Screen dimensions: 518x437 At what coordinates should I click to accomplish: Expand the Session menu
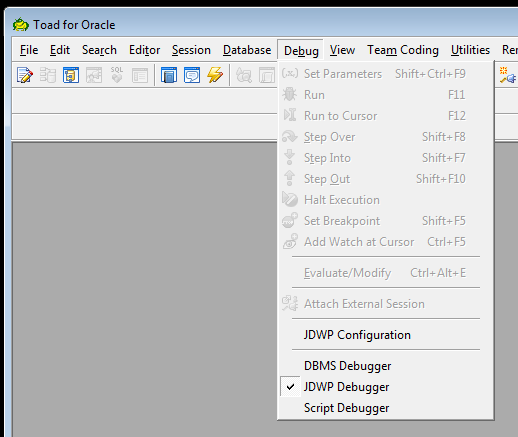pyautogui.click(x=191, y=50)
